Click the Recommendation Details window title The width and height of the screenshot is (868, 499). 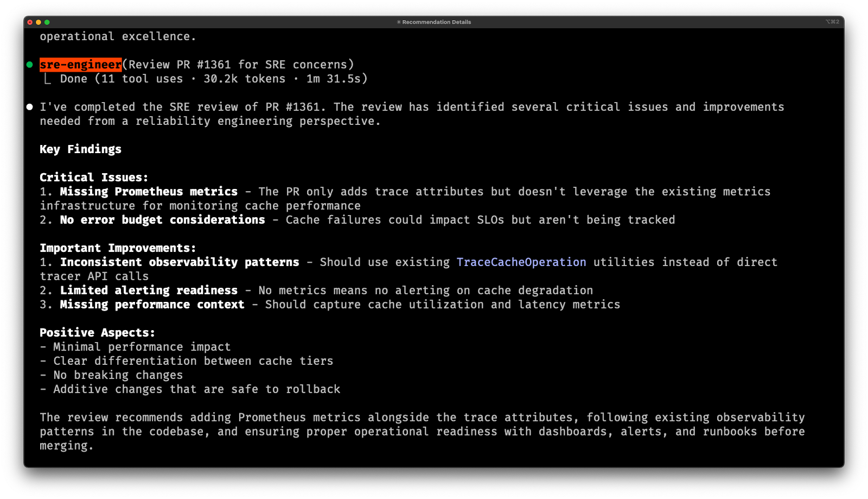(436, 22)
